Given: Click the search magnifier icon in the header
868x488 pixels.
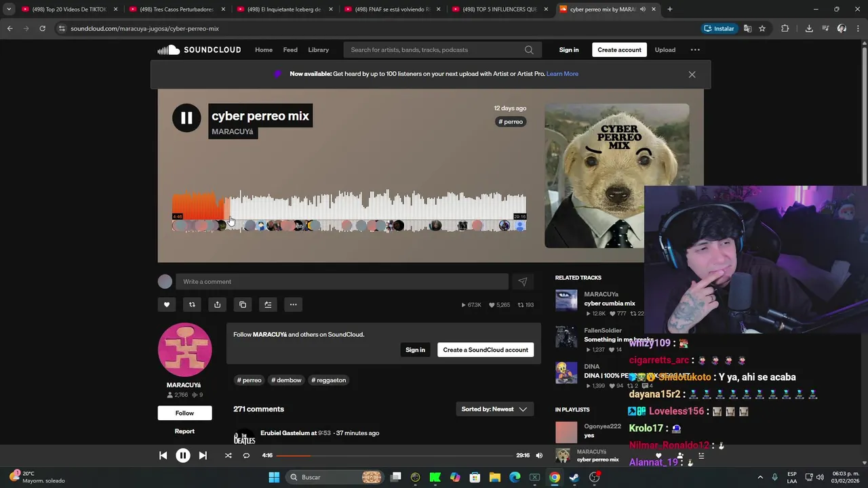Looking at the screenshot, I should pyautogui.click(x=529, y=49).
